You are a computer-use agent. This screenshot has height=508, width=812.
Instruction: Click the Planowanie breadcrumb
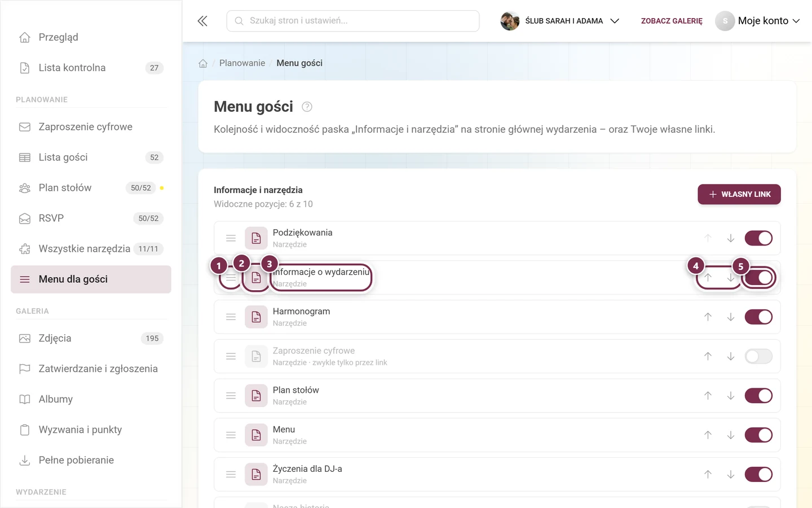click(x=242, y=63)
